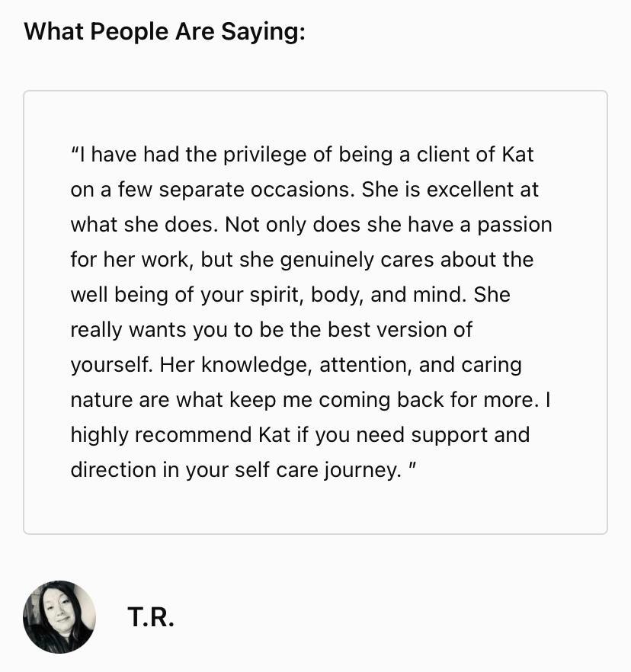Screen dimensions: 631x672
Task: Click the closing quotation mark after "journey."
Action: [412, 466]
